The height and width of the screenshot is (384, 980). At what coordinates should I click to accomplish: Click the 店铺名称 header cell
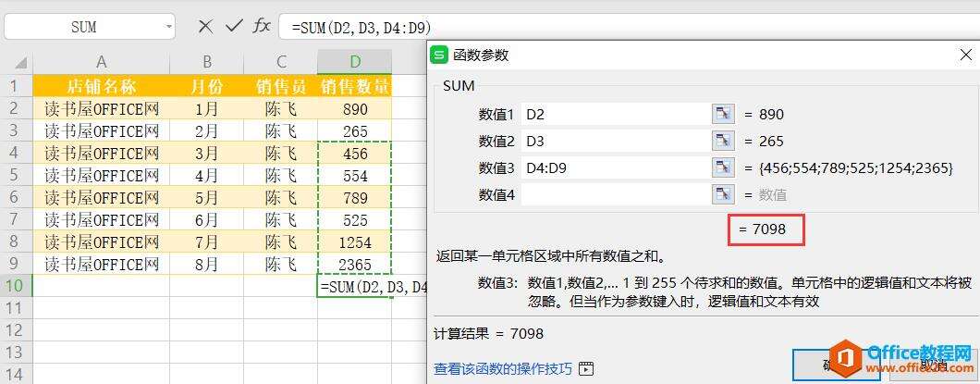(102, 86)
